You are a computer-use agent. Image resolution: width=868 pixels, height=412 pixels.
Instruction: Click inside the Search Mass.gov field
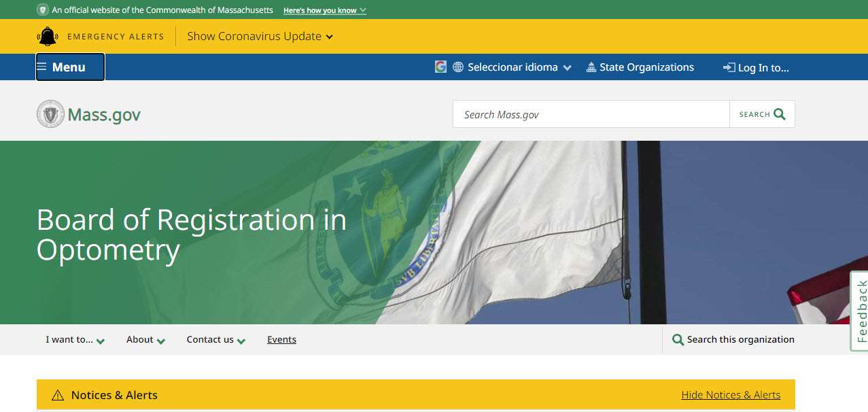(590, 114)
